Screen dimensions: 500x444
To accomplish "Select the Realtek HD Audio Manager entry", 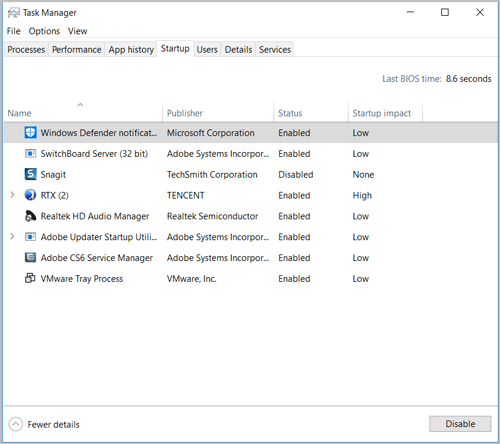I will [x=95, y=216].
